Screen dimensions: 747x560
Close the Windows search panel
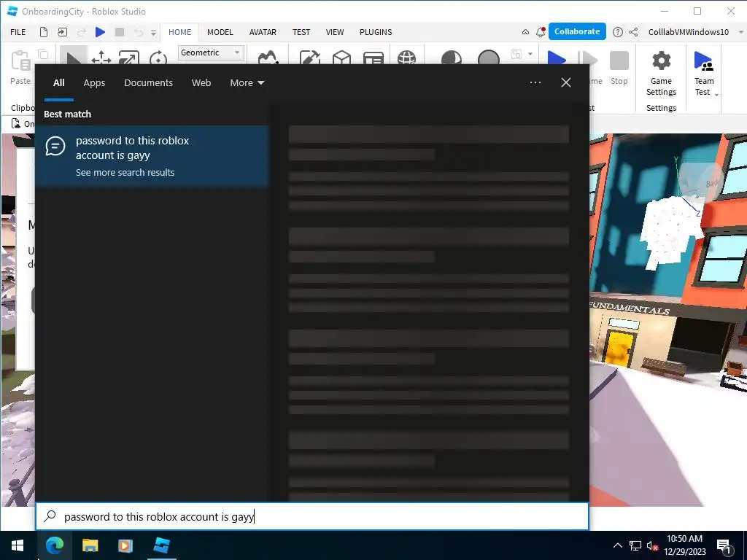(565, 82)
